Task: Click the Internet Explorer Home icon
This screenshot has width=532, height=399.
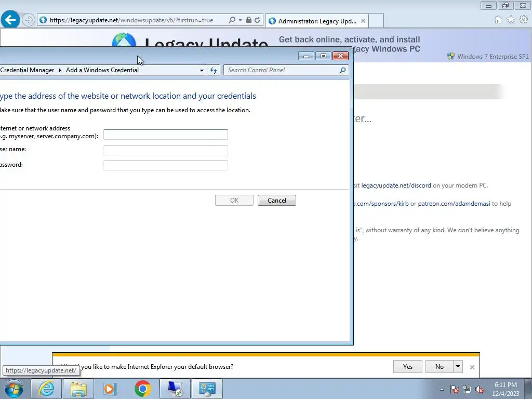Action: pyautogui.click(x=498, y=20)
